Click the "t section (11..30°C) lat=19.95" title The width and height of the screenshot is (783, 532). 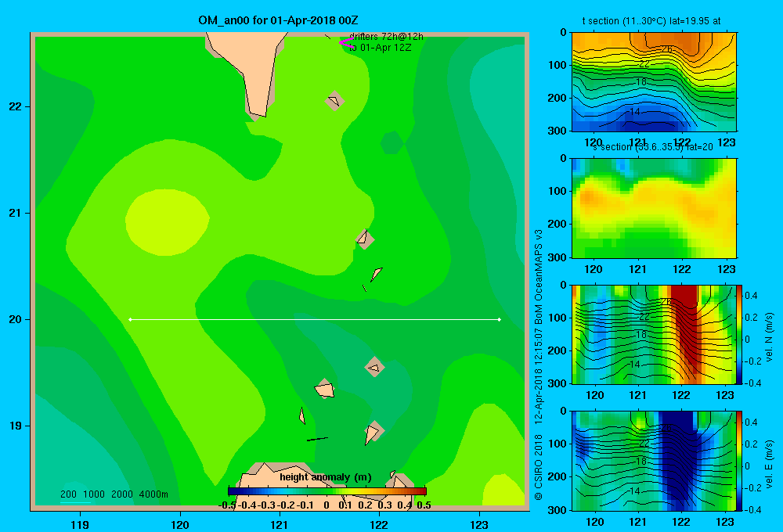click(x=651, y=21)
